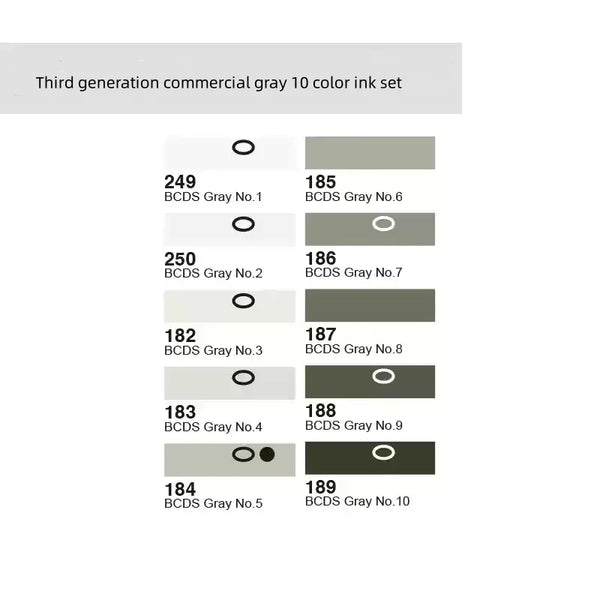
Task: Click the black oval ring on swatch 249
Action: point(243,148)
